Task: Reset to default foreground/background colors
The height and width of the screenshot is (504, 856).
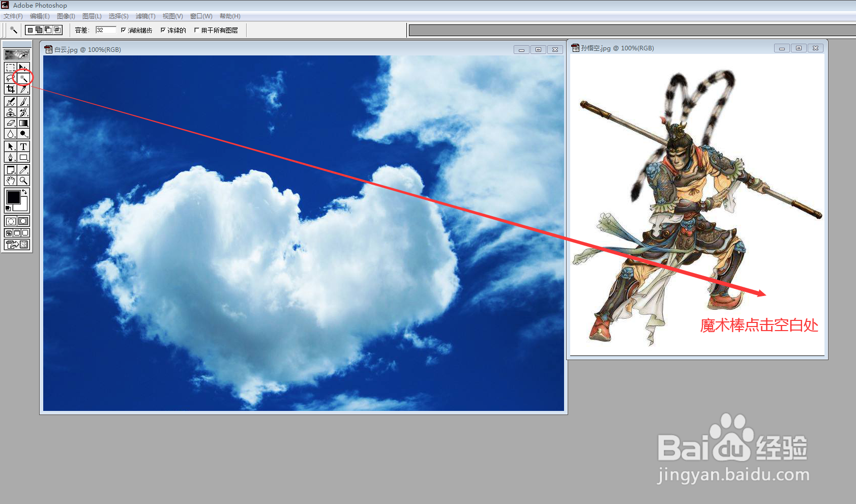Action: pos(8,209)
